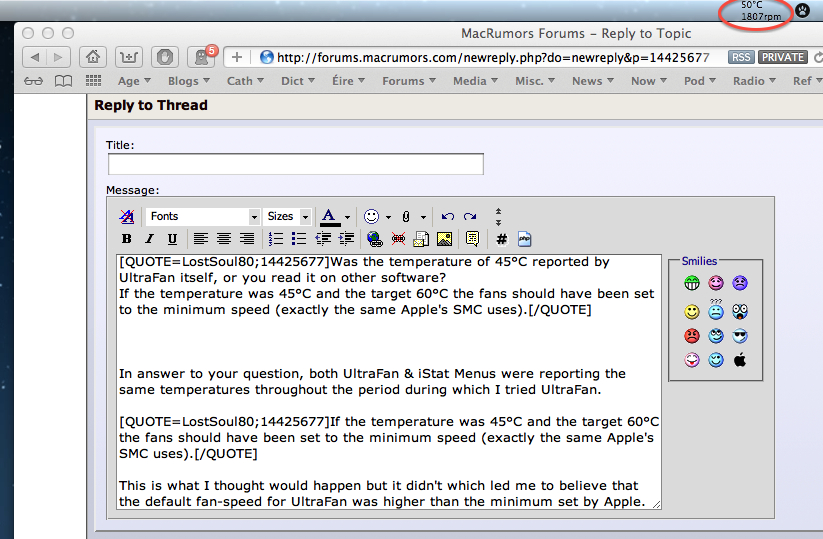
Task: Insert the Apple logo smilie
Action: coord(740,360)
